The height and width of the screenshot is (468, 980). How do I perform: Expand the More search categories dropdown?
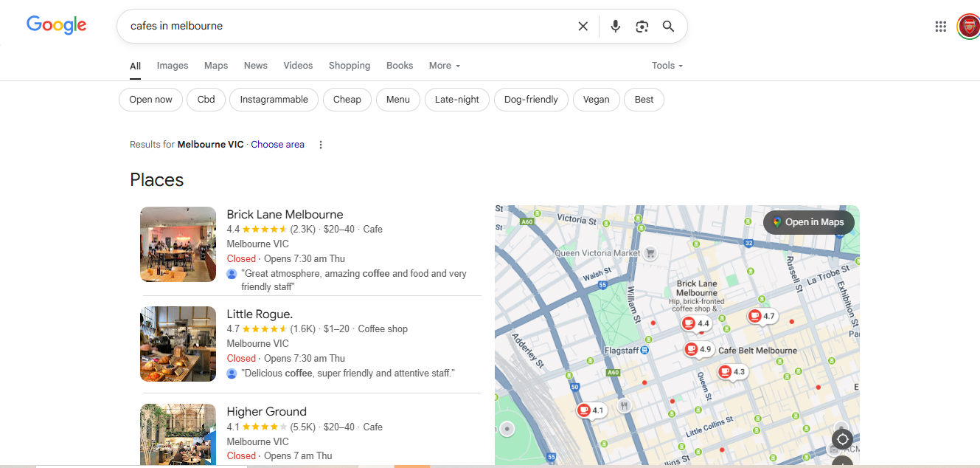point(444,66)
